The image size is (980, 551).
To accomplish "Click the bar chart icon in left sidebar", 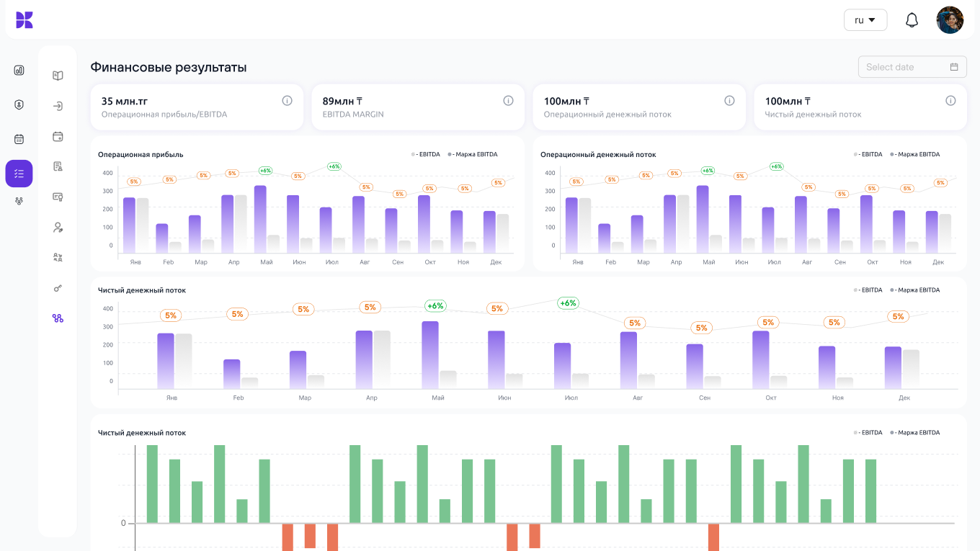I will point(19,70).
